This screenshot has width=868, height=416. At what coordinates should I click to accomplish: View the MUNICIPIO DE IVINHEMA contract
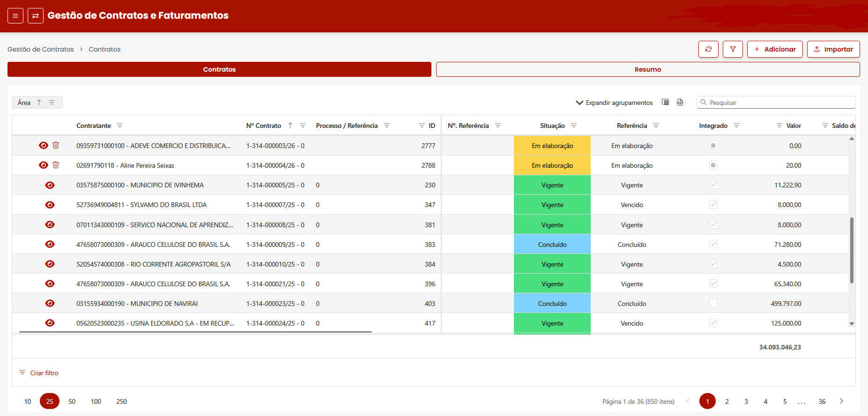[x=50, y=185]
